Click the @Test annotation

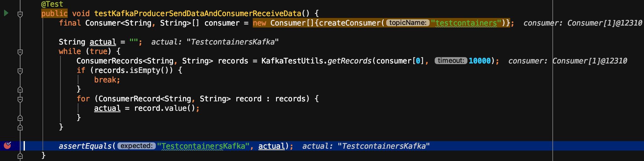(52, 4)
